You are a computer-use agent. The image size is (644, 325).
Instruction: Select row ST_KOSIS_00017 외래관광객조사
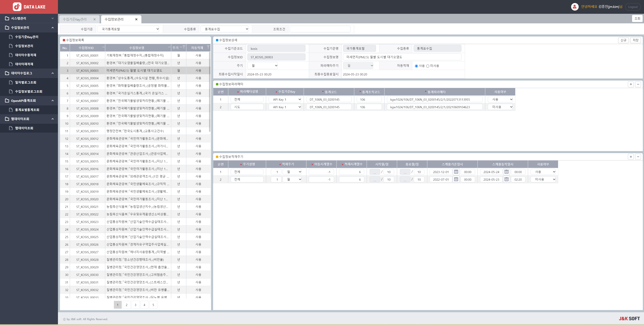click(x=135, y=176)
